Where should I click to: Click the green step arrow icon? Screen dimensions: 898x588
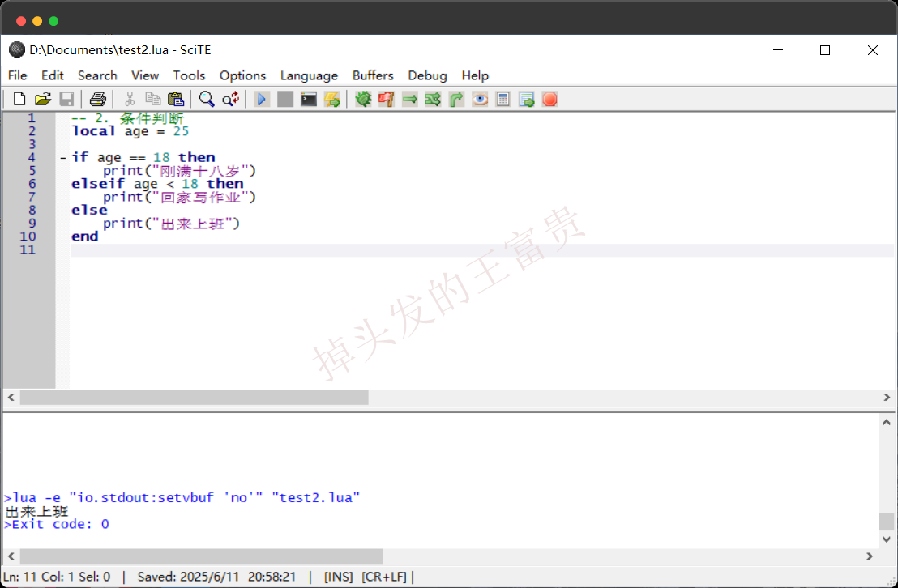point(409,99)
